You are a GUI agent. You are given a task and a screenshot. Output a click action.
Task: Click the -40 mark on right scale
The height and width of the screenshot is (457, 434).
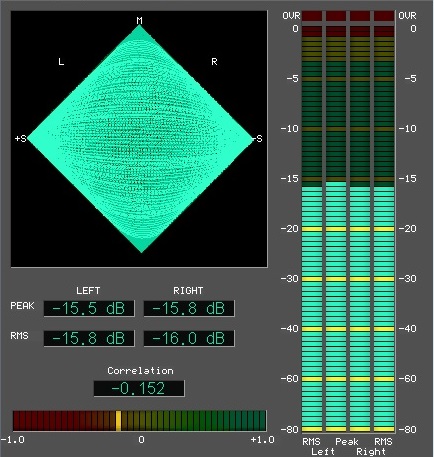407,329
